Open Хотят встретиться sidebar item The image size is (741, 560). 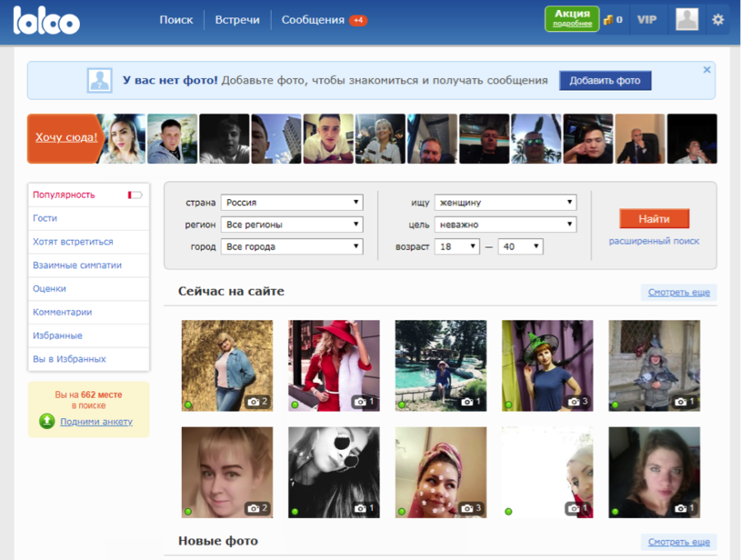pyautogui.click(x=89, y=241)
